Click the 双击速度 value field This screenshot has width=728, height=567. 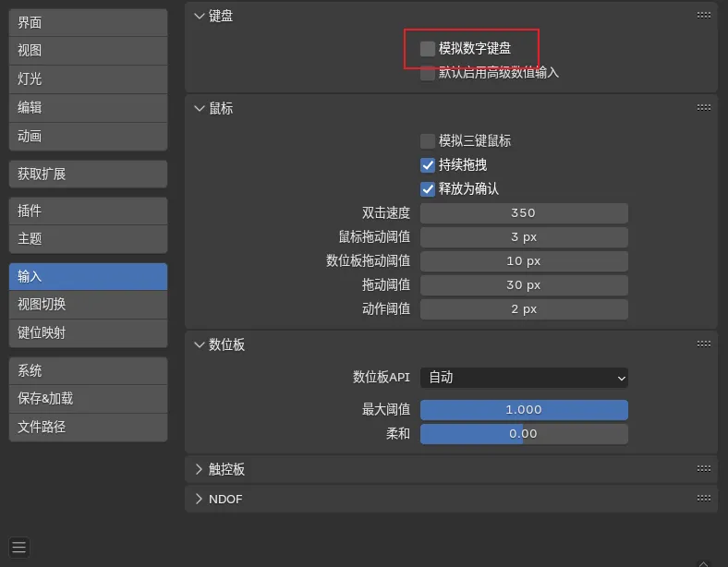524,213
